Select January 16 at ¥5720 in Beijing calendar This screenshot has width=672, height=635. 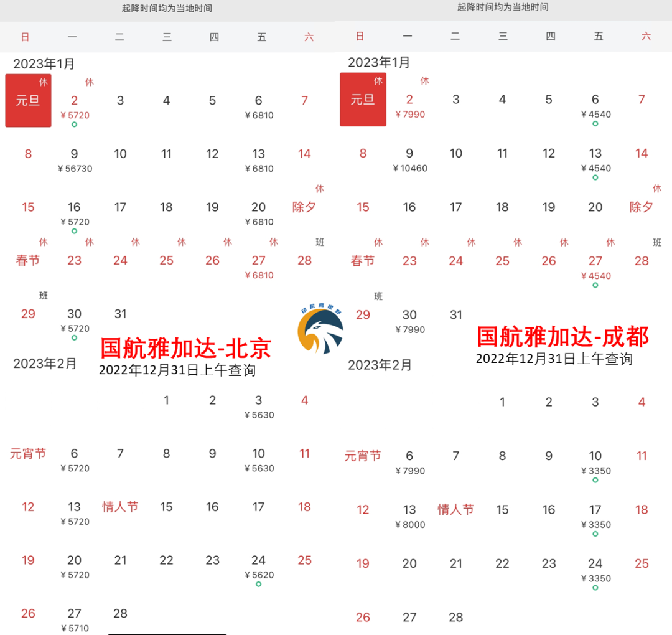tap(75, 217)
